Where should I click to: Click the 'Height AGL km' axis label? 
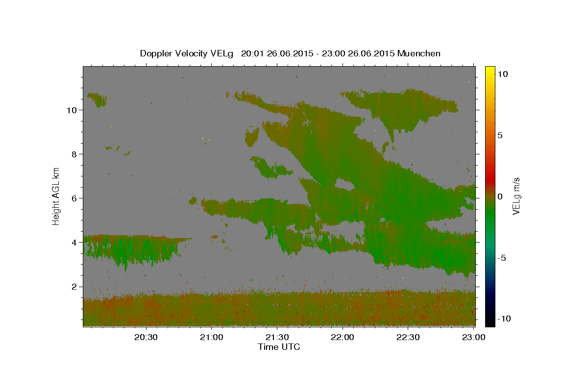click(x=56, y=196)
